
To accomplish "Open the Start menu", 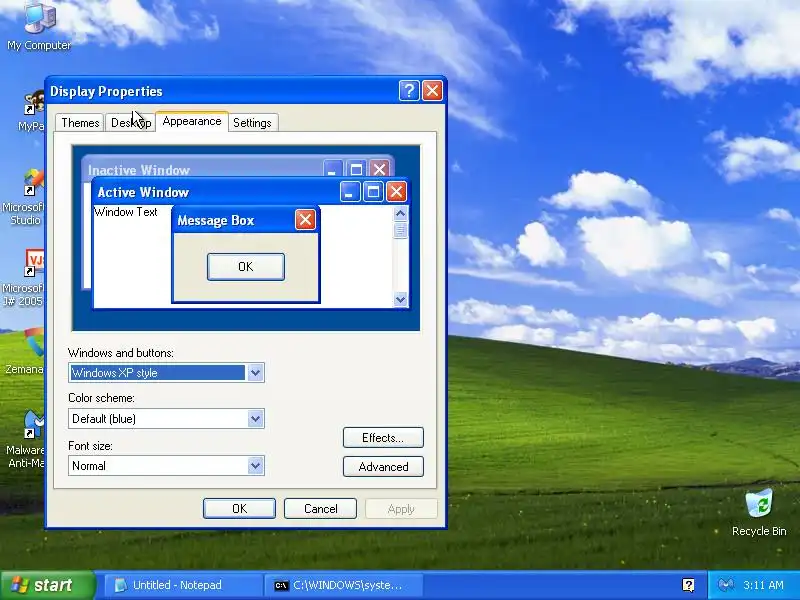I will [x=47, y=585].
